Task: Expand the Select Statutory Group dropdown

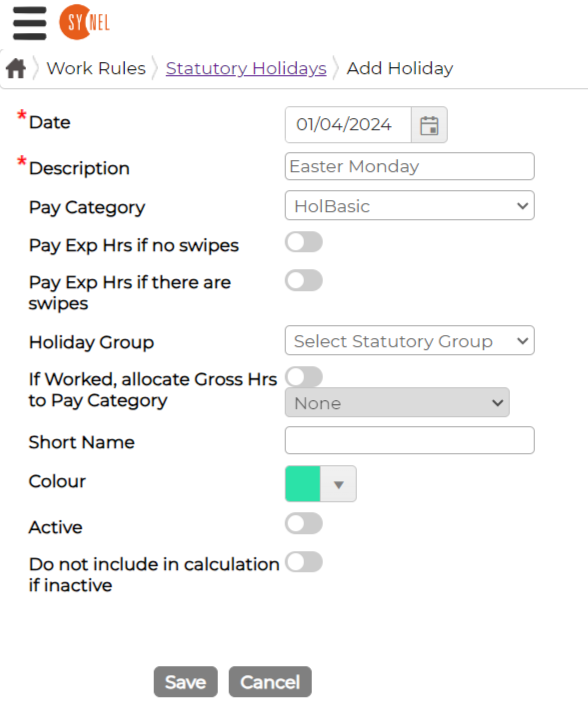Action: click(x=409, y=340)
